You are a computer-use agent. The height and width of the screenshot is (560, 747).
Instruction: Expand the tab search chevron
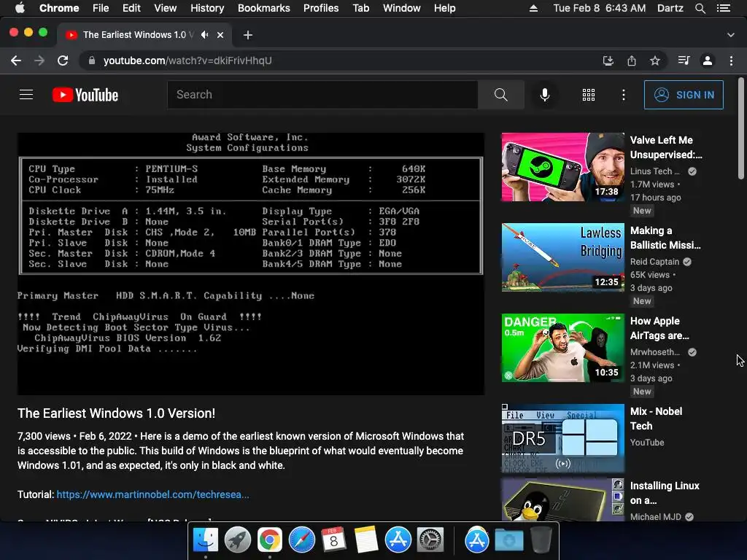click(x=731, y=35)
